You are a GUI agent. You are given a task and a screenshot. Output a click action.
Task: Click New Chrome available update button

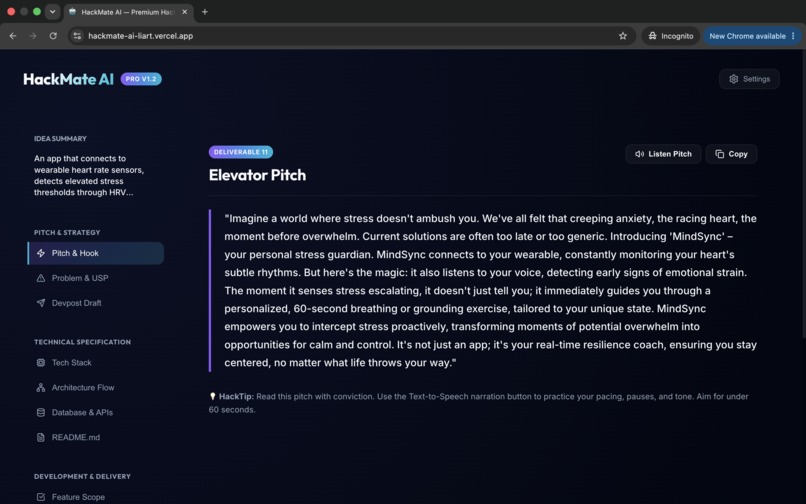click(x=747, y=36)
